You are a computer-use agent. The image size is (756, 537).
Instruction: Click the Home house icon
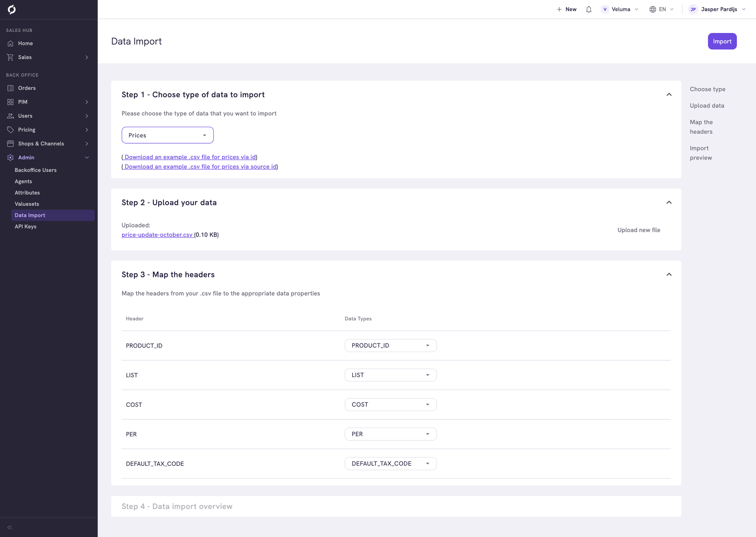click(x=10, y=43)
